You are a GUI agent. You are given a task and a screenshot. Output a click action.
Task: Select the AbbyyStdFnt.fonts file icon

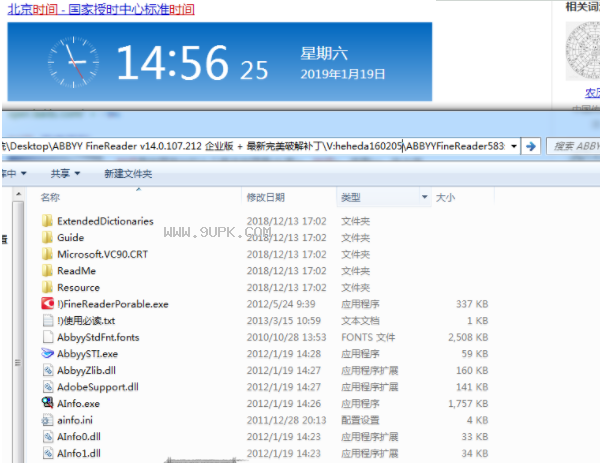[x=48, y=337]
